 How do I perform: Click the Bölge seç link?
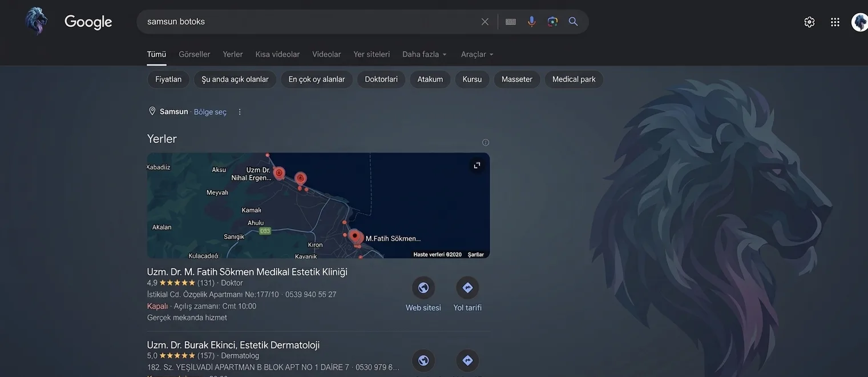click(210, 112)
